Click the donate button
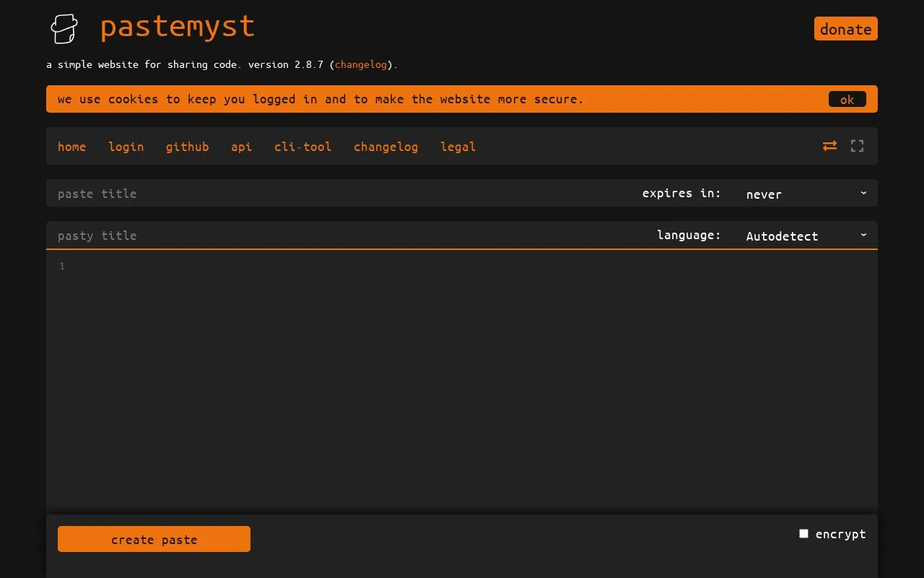 pos(846,29)
